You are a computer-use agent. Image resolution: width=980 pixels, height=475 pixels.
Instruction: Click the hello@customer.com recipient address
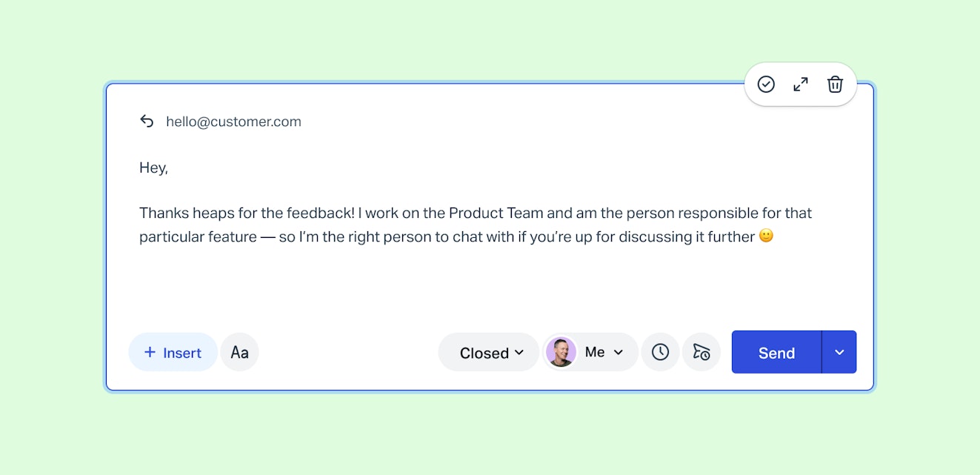click(x=233, y=122)
